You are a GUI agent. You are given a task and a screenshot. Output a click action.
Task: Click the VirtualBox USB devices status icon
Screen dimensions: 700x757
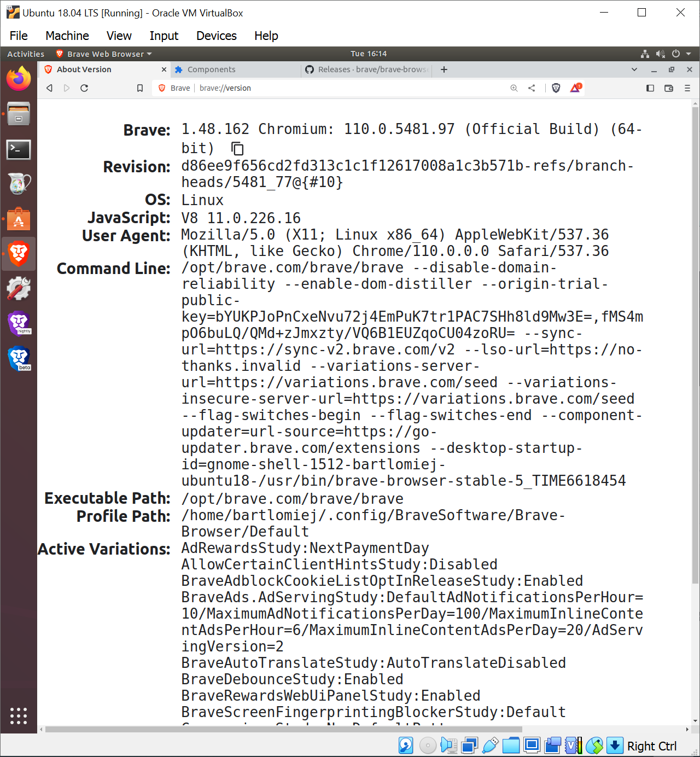490,745
